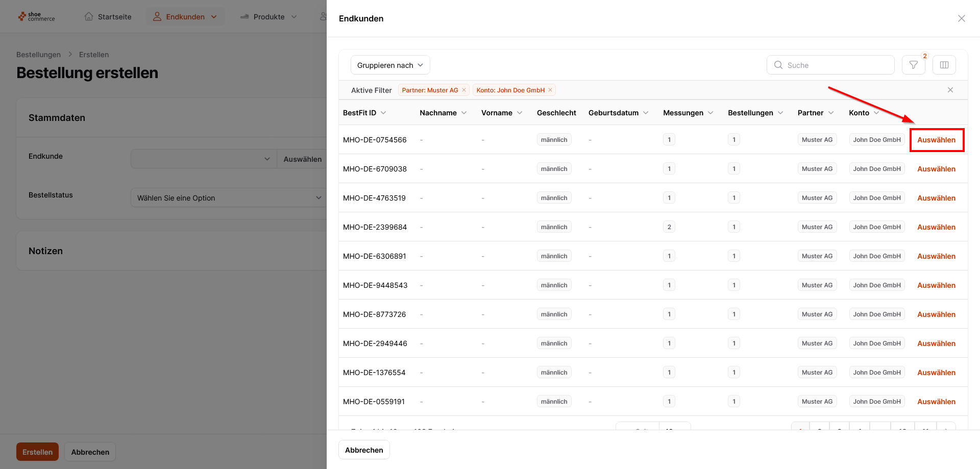
Task: Click the Startseite home icon
Action: (x=89, y=16)
